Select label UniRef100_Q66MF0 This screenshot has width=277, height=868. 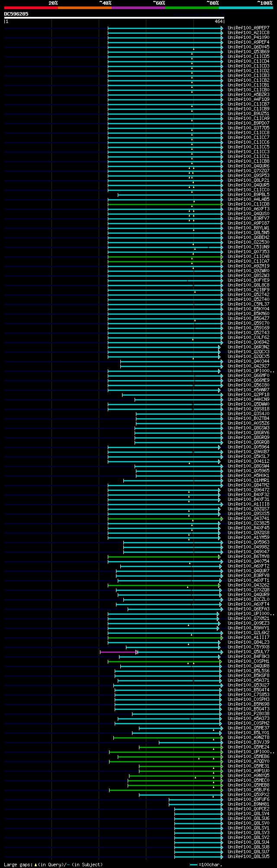[x=248, y=376]
